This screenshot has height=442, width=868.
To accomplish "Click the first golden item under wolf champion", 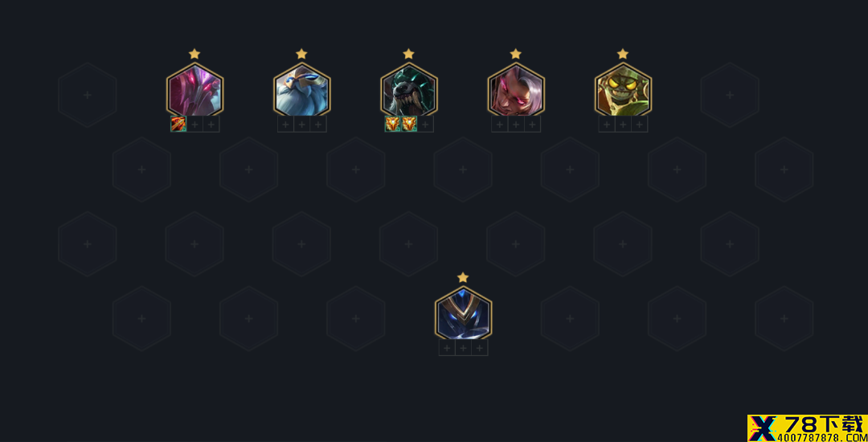I will (x=392, y=124).
